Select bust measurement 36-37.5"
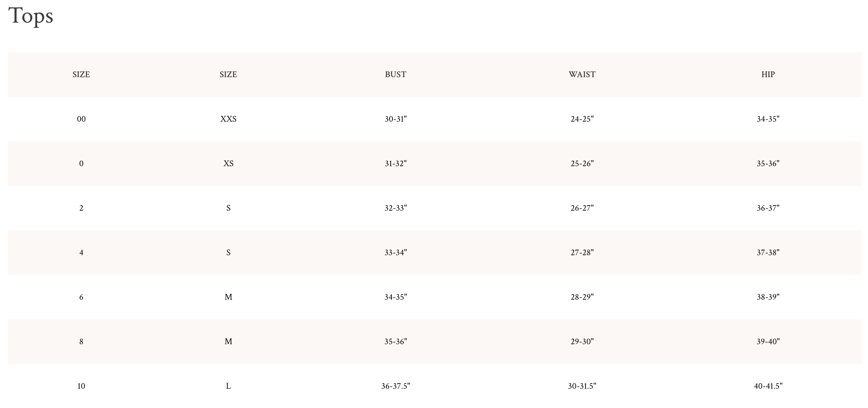 point(395,386)
